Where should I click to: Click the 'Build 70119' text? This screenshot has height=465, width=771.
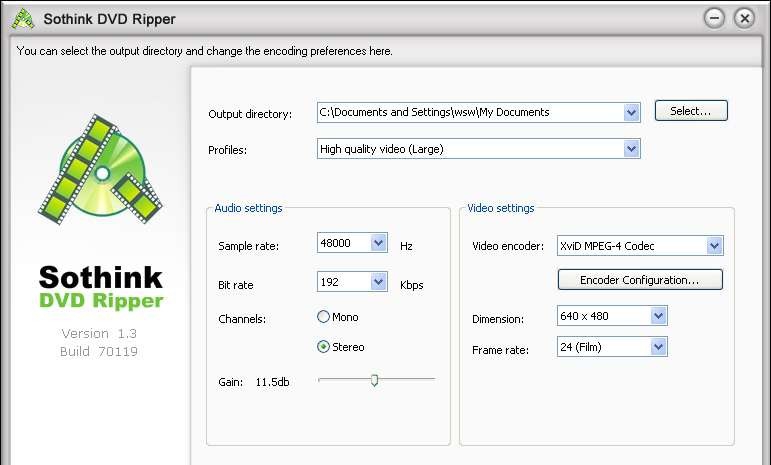(x=99, y=351)
